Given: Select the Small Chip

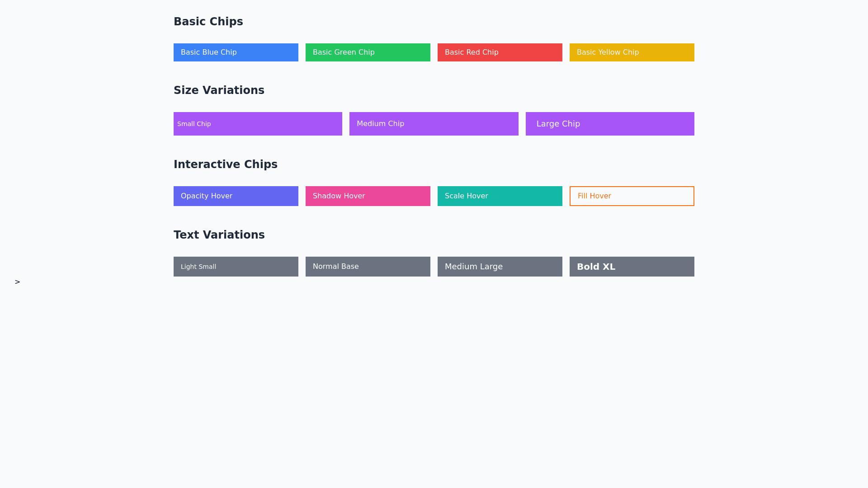Looking at the screenshot, I should coord(258,124).
